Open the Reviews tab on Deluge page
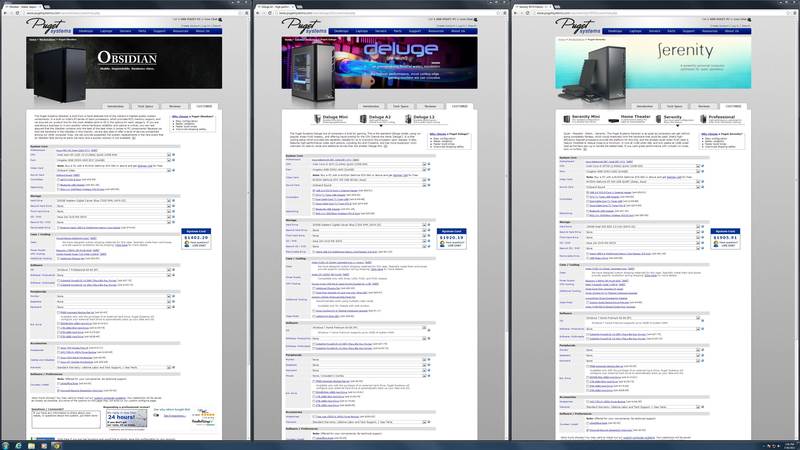The width and height of the screenshot is (800, 450). pyautogui.click(x=431, y=104)
